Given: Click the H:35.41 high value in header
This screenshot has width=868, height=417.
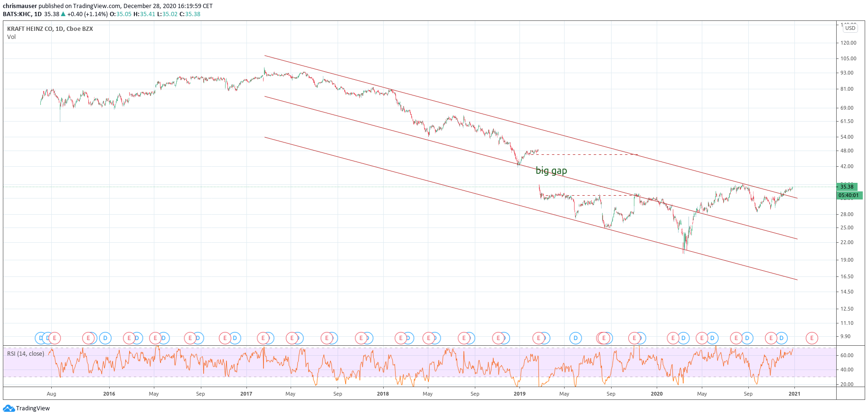Looking at the screenshot, I should click(144, 14).
